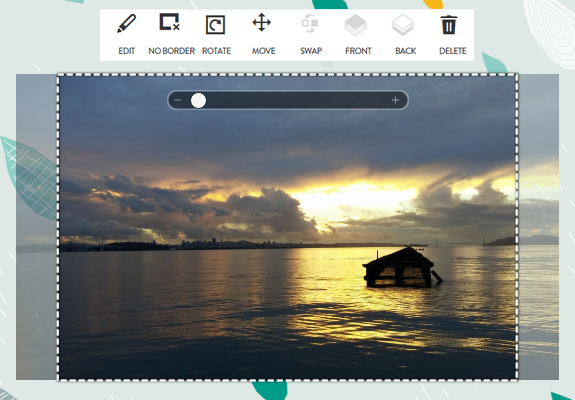
Task: Activate the Move arrows icon
Action: 261,22
